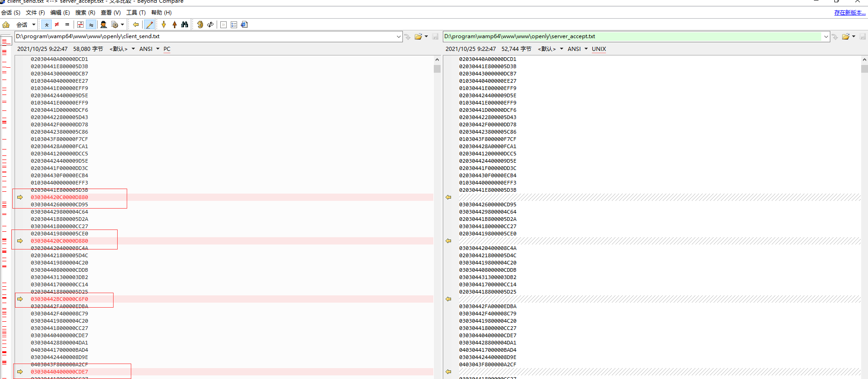Click the Rules referee icon
Image resolution: width=868 pixels, height=379 pixels.
[104, 25]
